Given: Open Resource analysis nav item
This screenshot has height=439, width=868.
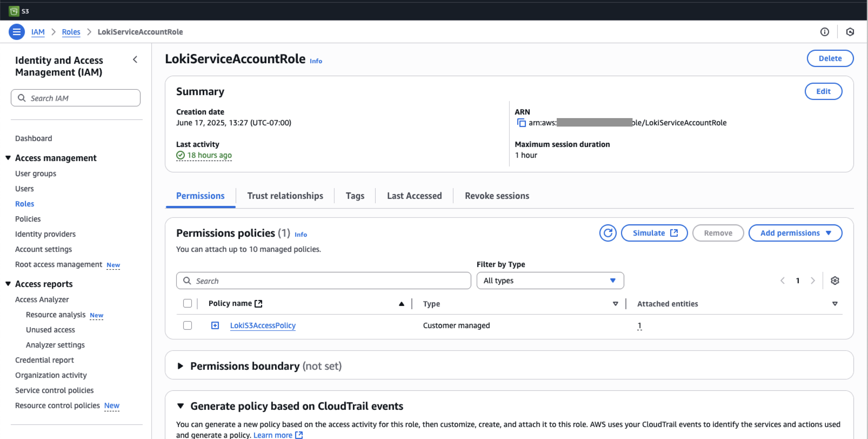Looking at the screenshot, I should pos(56,314).
